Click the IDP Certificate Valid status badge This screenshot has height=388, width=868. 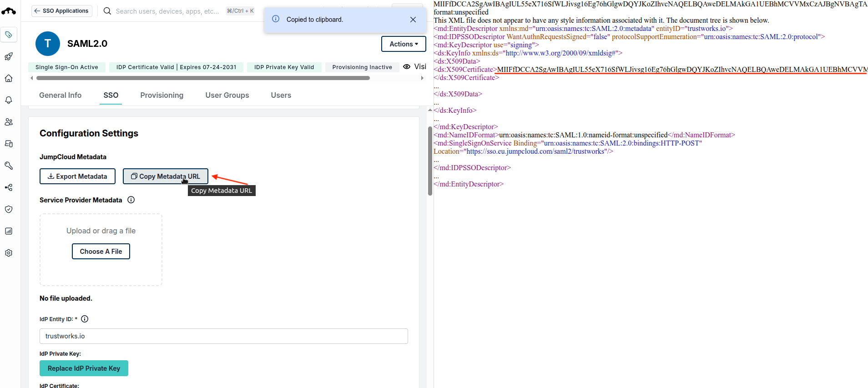[x=177, y=67]
